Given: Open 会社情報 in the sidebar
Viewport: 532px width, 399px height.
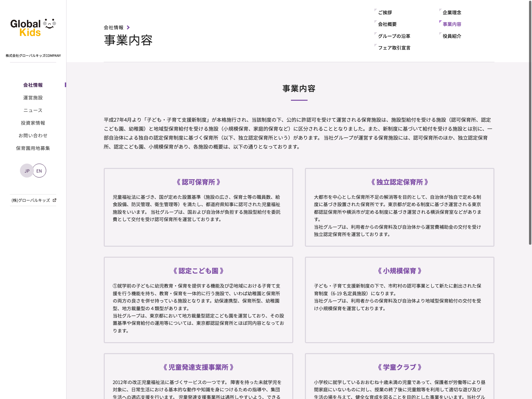Looking at the screenshot, I should point(33,85).
